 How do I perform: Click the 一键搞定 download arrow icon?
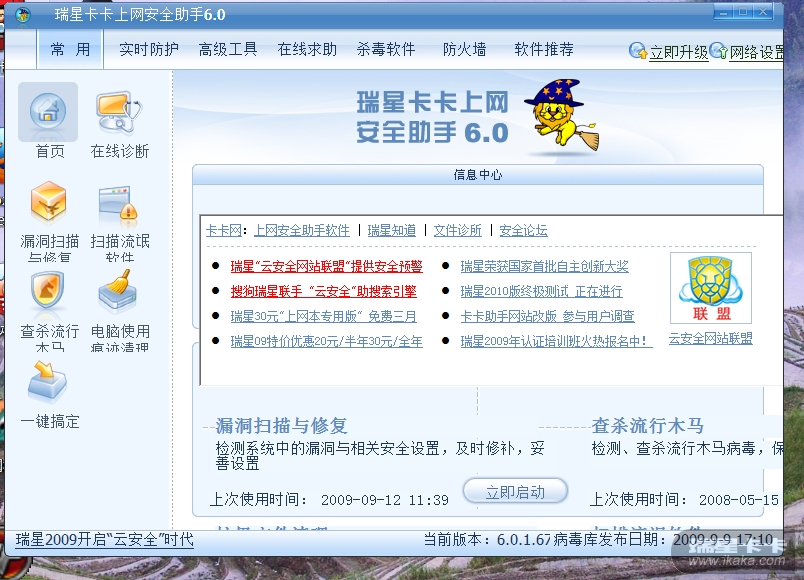[47, 381]
